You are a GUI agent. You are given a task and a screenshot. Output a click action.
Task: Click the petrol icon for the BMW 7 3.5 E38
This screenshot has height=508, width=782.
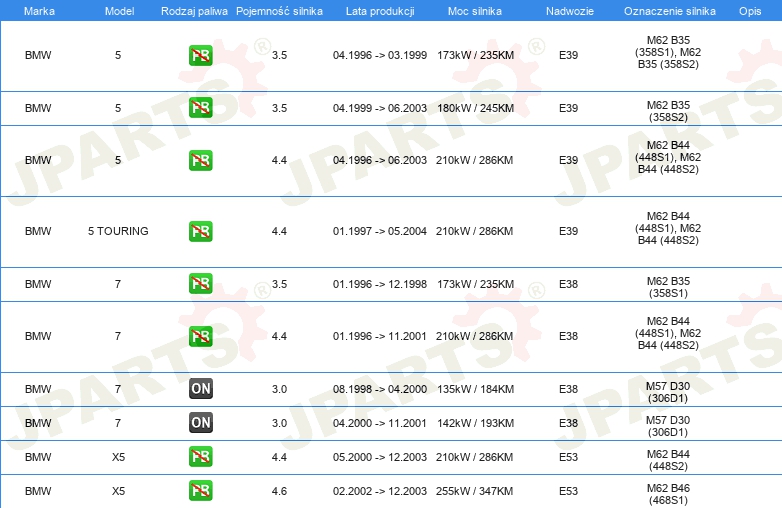click(x=200, y=284)
